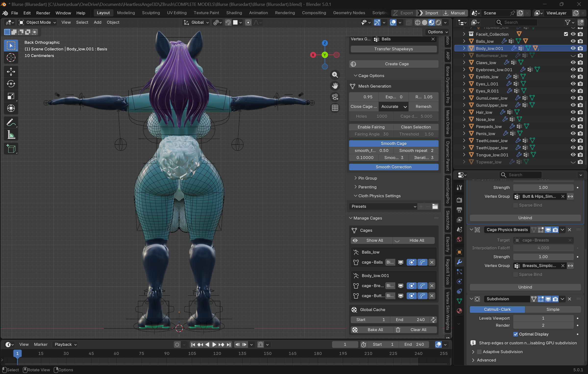The image size is (588, 374).
Task: Click the Bake All button
Action: click(372, 330)
